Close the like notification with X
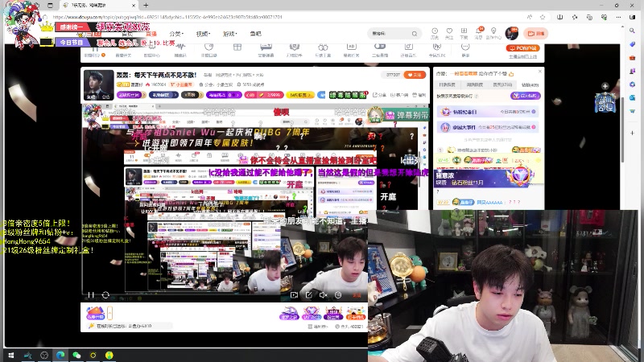 click(539, 72)
